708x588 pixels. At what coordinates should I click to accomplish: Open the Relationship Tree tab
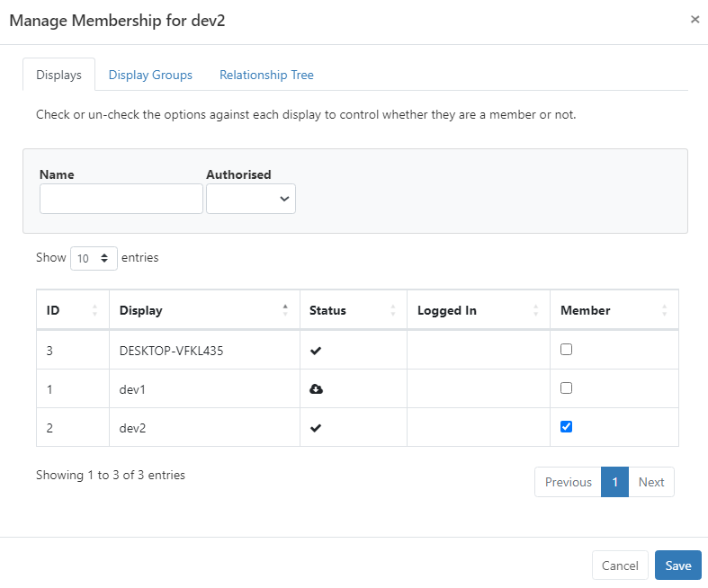coord(266,75)
